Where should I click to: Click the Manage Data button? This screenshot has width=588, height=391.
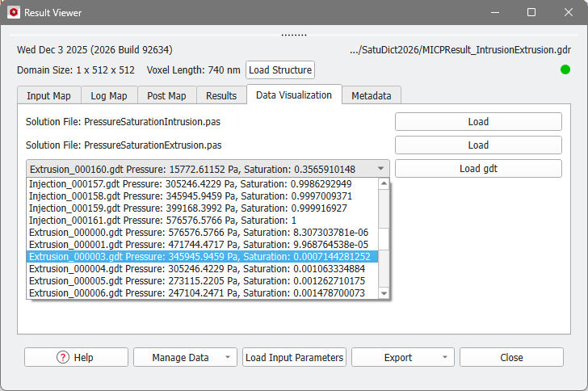pyautogui.click(x=185, y=357)
